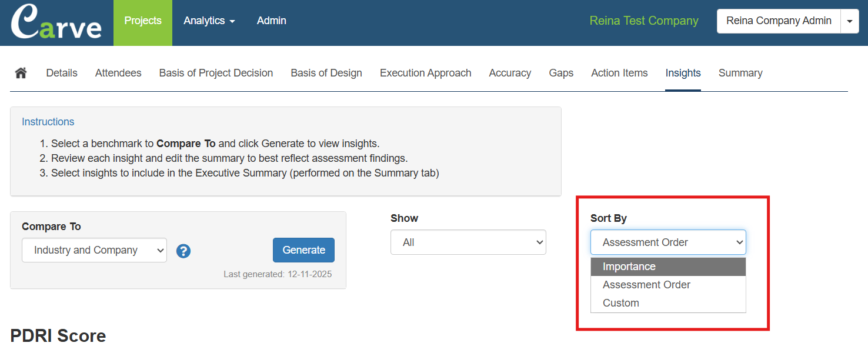
Task: Open the Compare To benchmark dropdown
Action: tap(94, 250)
